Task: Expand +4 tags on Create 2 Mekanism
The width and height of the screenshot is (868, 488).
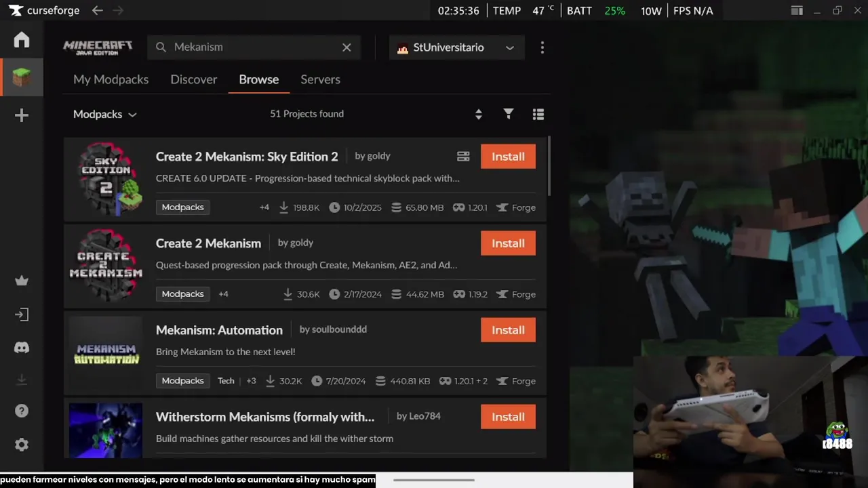Action: pos(223,294)
